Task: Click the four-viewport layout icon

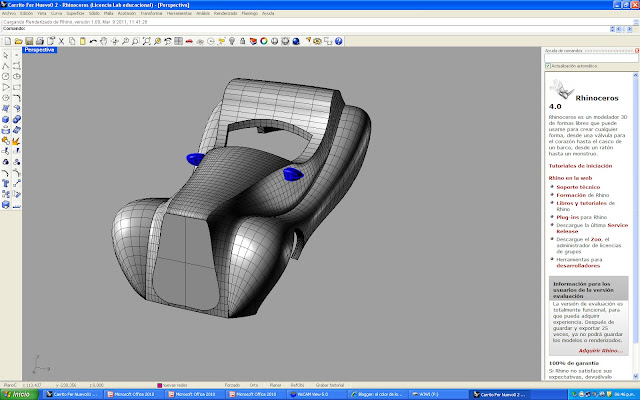Action: pyautogui.click(x=178, y=41)
